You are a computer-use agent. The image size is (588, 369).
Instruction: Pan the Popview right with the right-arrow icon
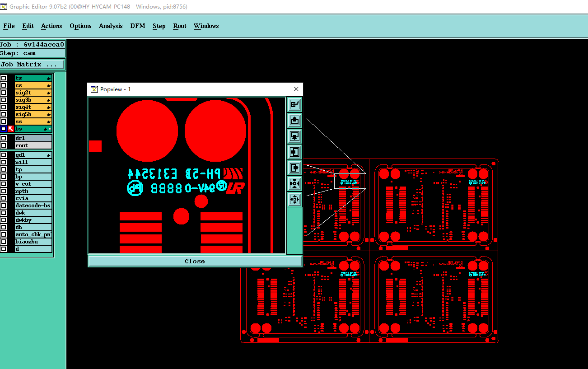(x=294, y=168)
